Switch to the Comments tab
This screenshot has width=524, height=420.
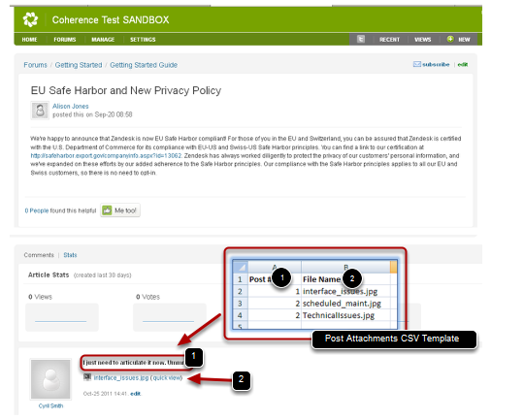39,255
